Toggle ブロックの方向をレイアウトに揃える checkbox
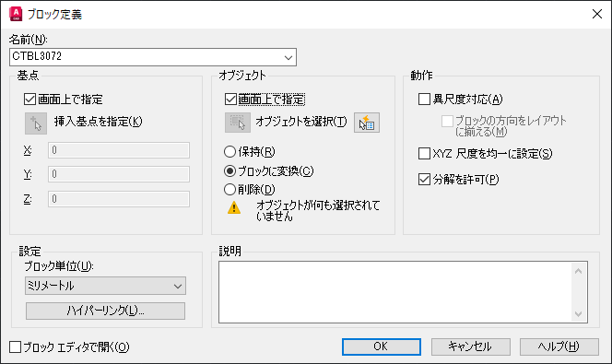Viewport: 612px width, 364px height. 447,121
